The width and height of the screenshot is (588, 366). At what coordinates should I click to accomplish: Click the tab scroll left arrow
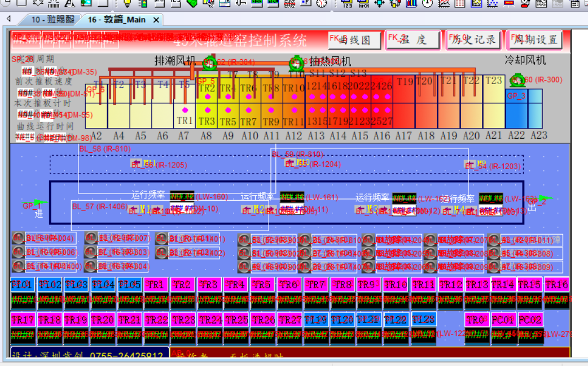pos(9,19)
